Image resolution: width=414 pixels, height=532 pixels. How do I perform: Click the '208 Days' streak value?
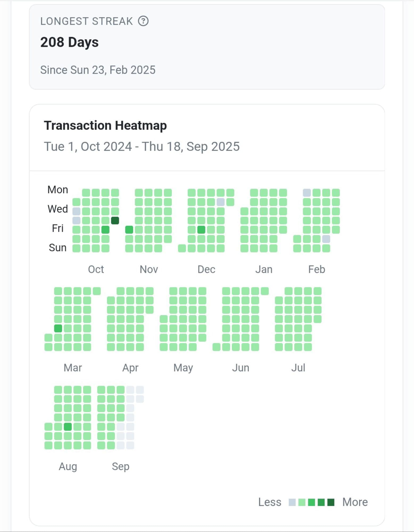[x=69, y=42]
